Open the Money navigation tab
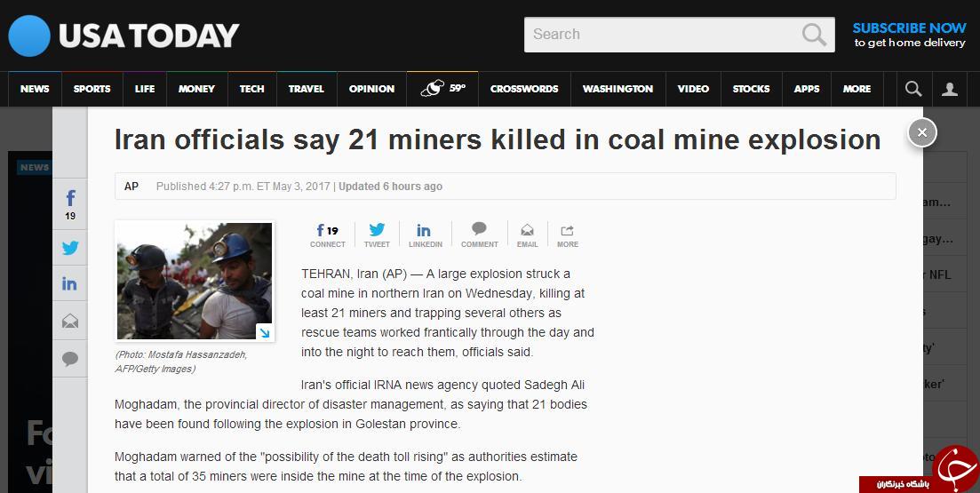Viewport: 980px width, 493px height. [x=196, y=89]
